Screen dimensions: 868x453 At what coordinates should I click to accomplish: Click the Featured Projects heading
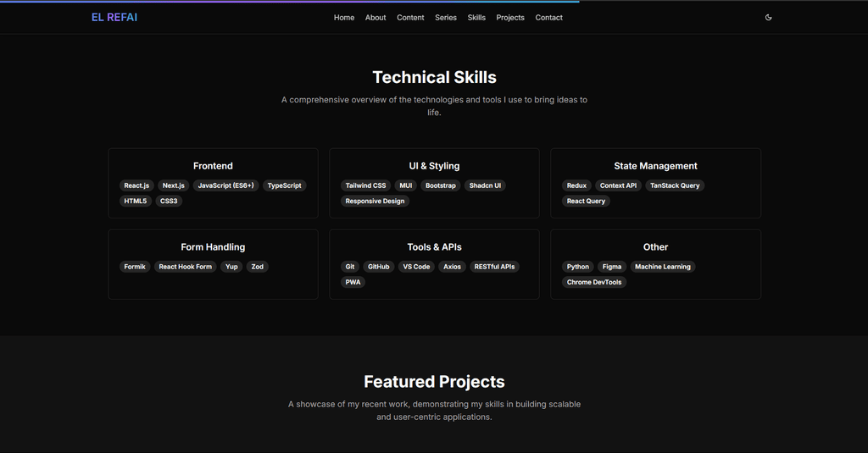(434, 382)
